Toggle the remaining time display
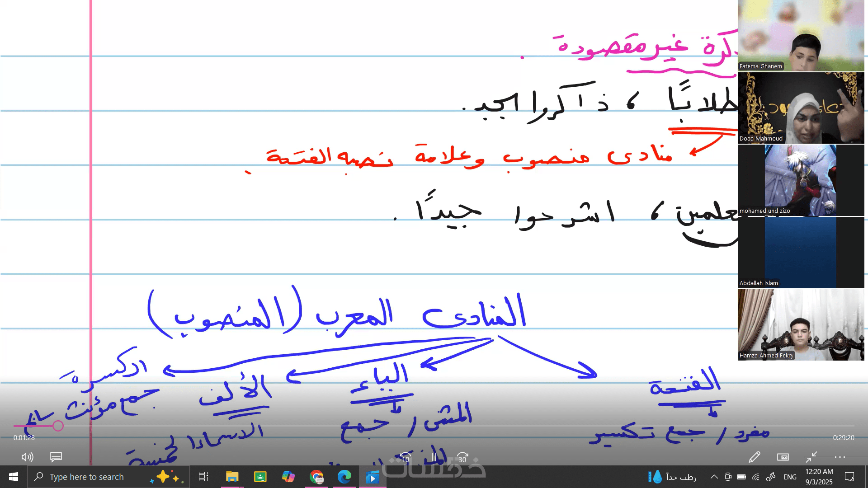The image size is (868, 488). [x=843, y=437]
